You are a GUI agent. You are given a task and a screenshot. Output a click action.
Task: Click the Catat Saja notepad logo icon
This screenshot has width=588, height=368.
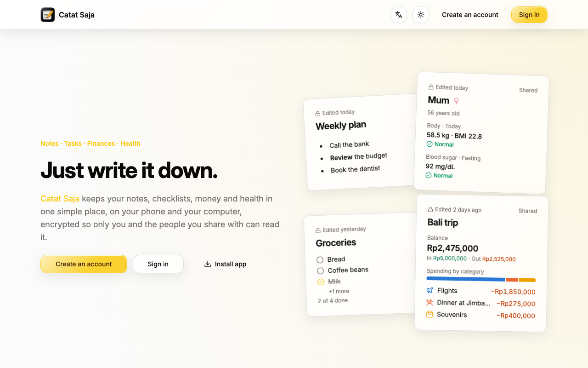[x=48, y=15]
